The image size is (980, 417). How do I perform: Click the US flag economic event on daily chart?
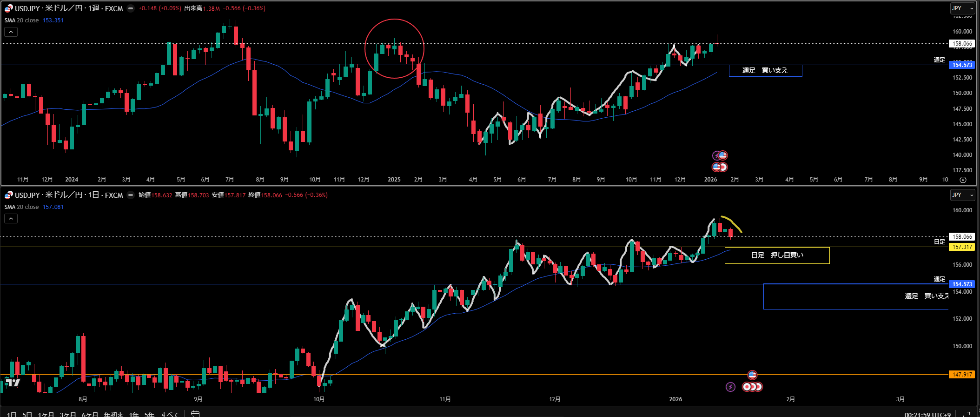point(752,375)
